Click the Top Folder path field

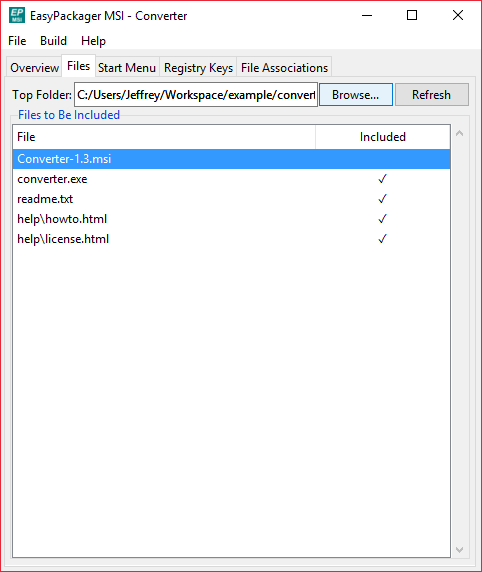(196, 95)
